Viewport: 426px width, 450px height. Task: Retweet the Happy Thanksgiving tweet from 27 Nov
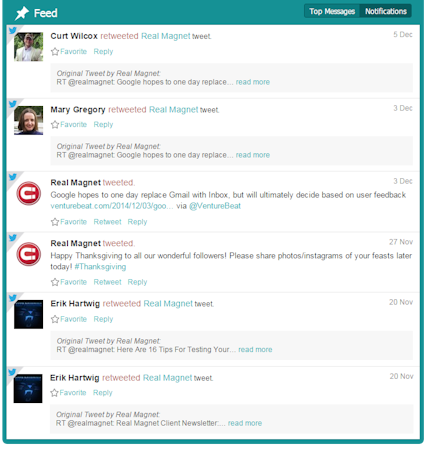[x=107, y=282]
